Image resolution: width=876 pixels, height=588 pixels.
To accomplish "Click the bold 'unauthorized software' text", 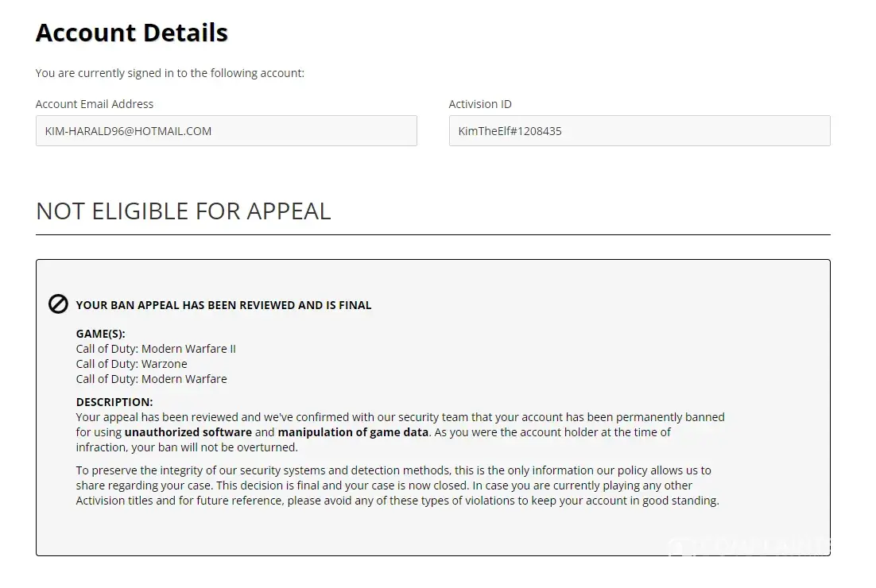I will coord(188,432).
